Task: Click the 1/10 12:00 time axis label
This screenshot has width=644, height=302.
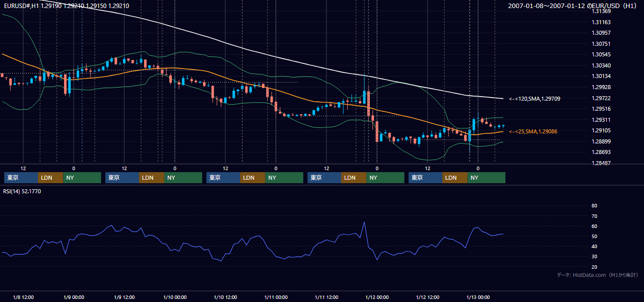Action: (225, 297)
